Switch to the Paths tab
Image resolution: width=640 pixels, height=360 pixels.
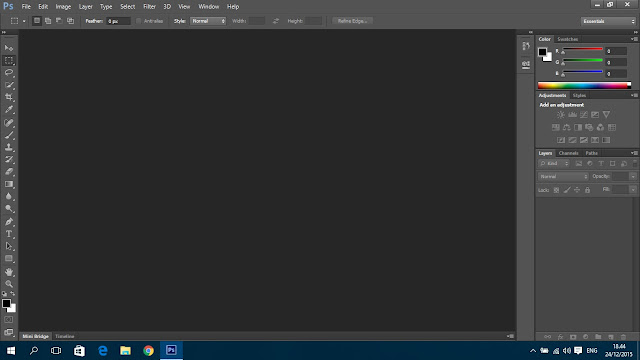591,153
